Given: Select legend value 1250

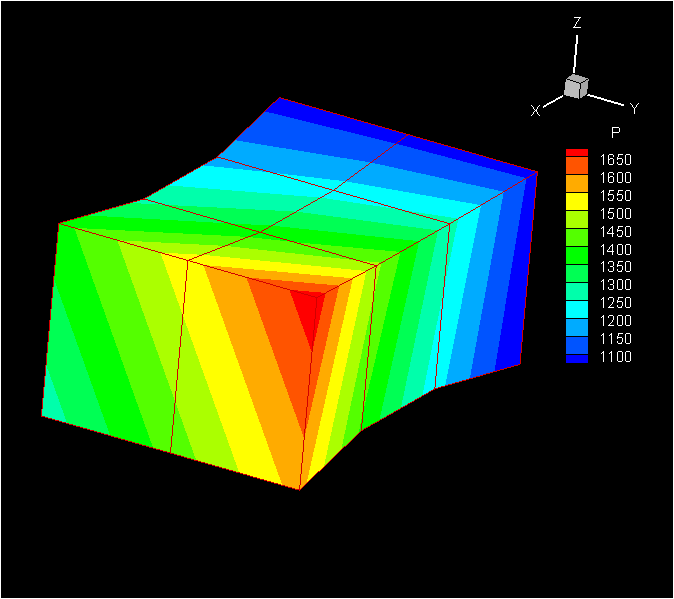Looking at the screenshot, I should (616, 303).
